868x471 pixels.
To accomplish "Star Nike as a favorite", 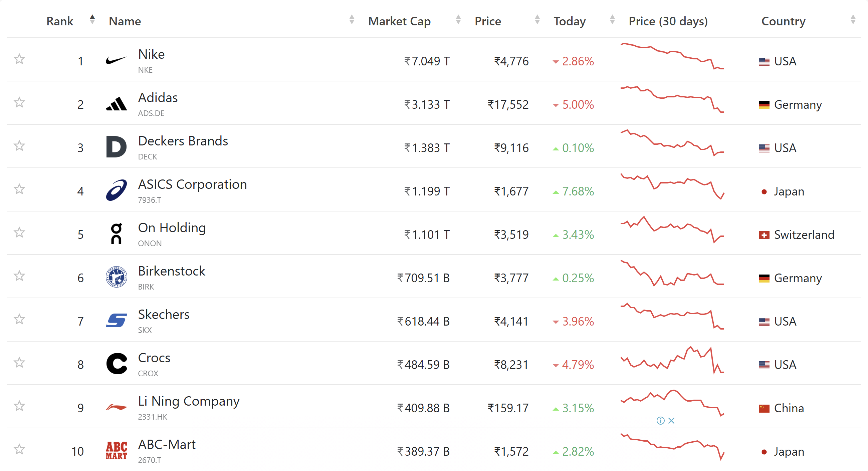I will pos(19,59).
